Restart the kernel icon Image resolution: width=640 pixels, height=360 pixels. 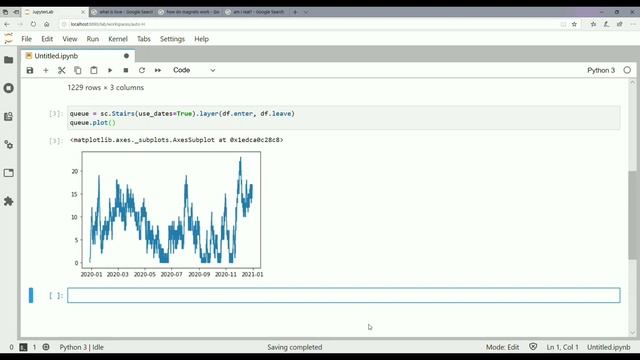(x=142, y=70)
